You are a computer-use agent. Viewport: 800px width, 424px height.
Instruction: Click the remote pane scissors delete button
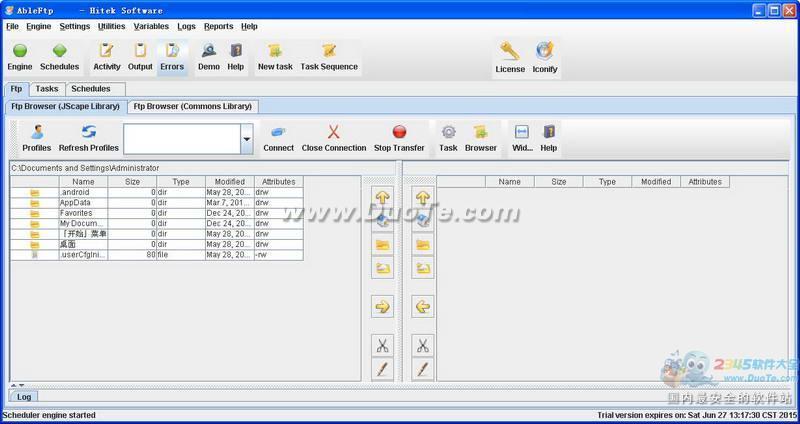(x=422, y=345)
